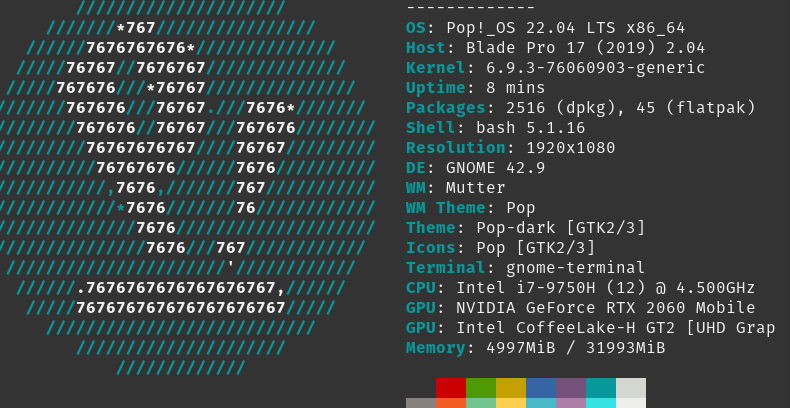Click 'Pop!_OS 22.04 LTS x86_64' text

point(566,28)
